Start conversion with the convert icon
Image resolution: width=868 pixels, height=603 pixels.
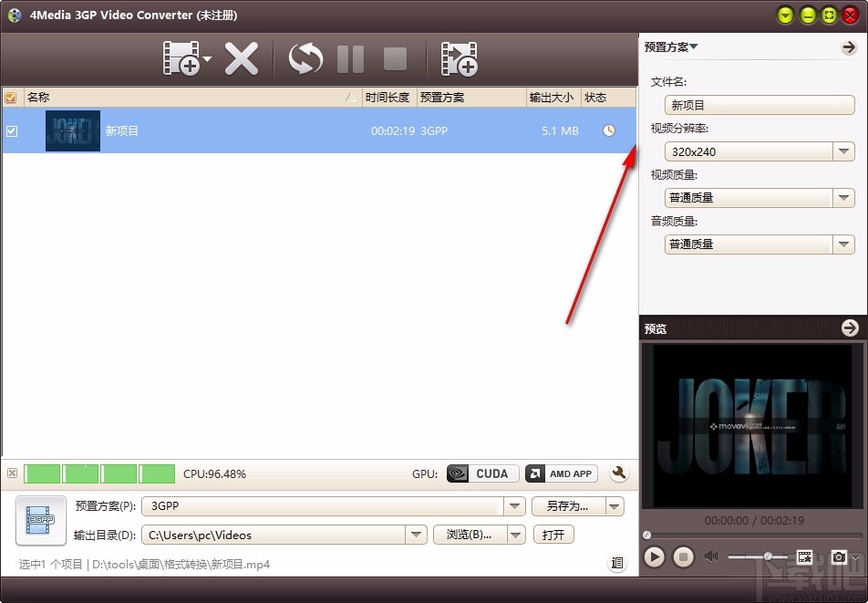tap(304, 57)
